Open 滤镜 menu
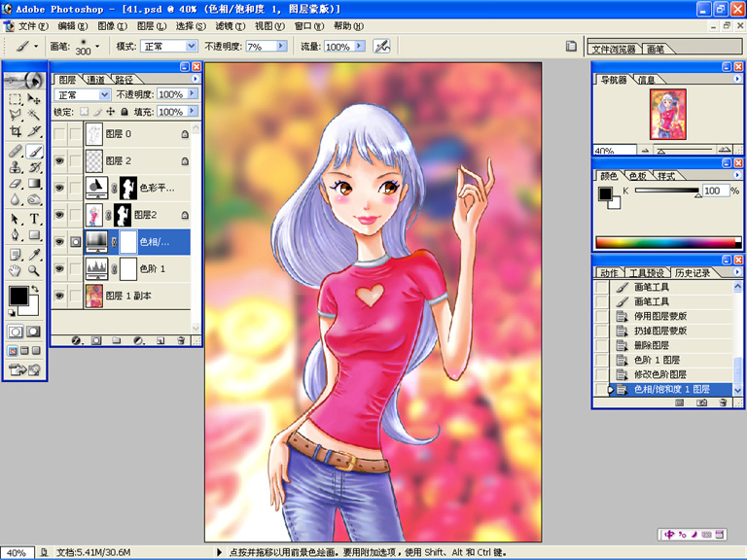Image resolution: width=747 pixels, height=560 pixels. [x=231, y=26]
